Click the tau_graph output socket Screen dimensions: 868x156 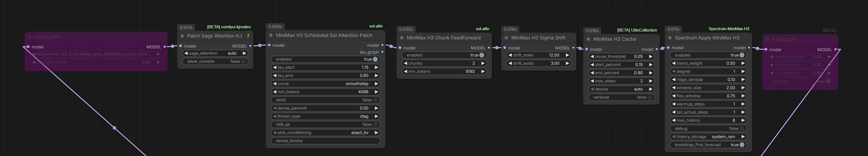point(382,52)
